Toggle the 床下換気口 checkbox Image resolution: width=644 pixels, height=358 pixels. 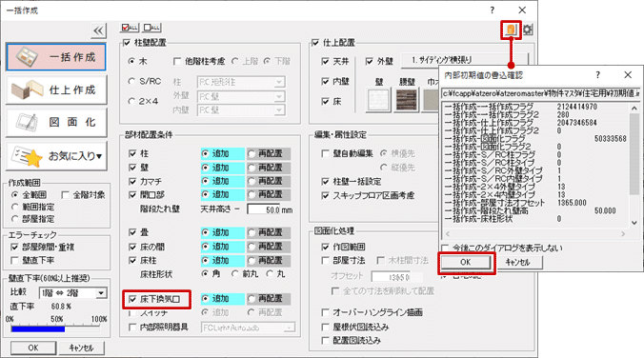point(132,299)
